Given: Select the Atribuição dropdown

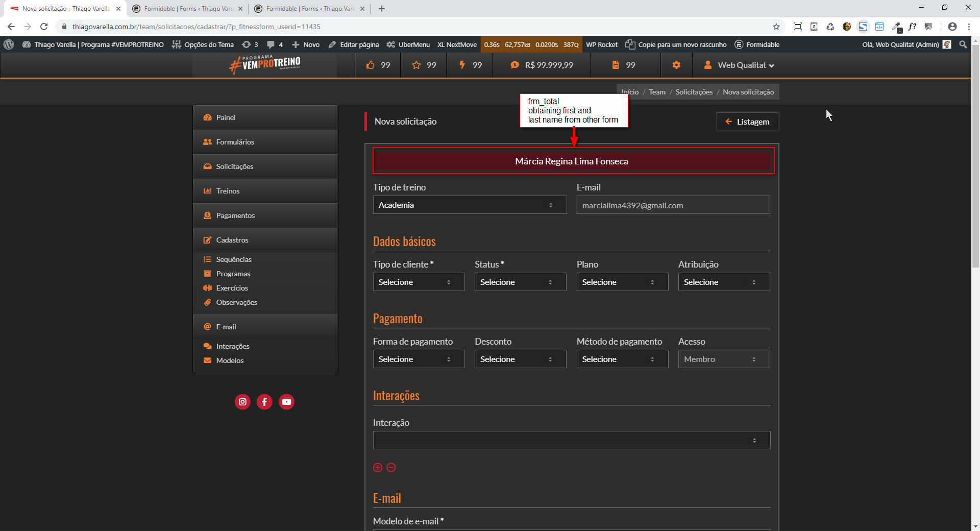Looking at the screenshot, I should click(723, 282).
